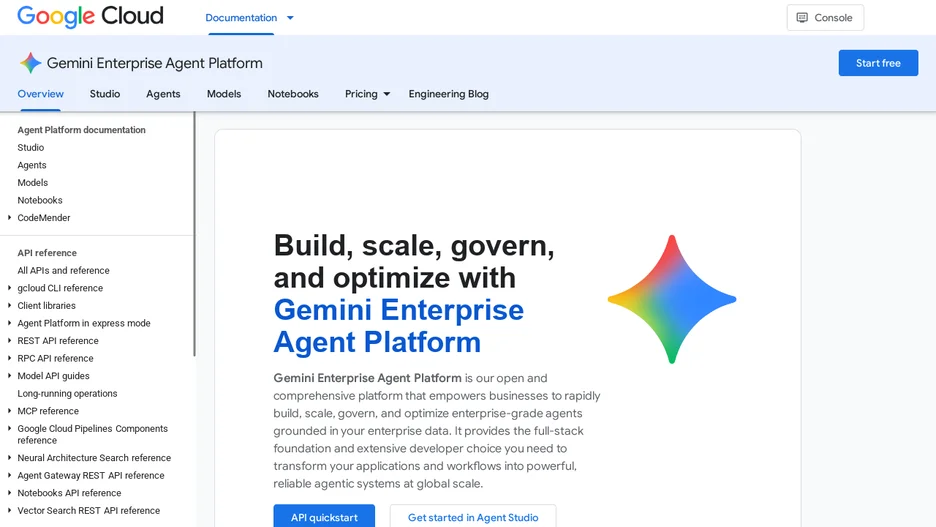Expand Agent Gateway REST API reference arrow
This screenshot has height=527, width=936.
click(x=10, y=476)
